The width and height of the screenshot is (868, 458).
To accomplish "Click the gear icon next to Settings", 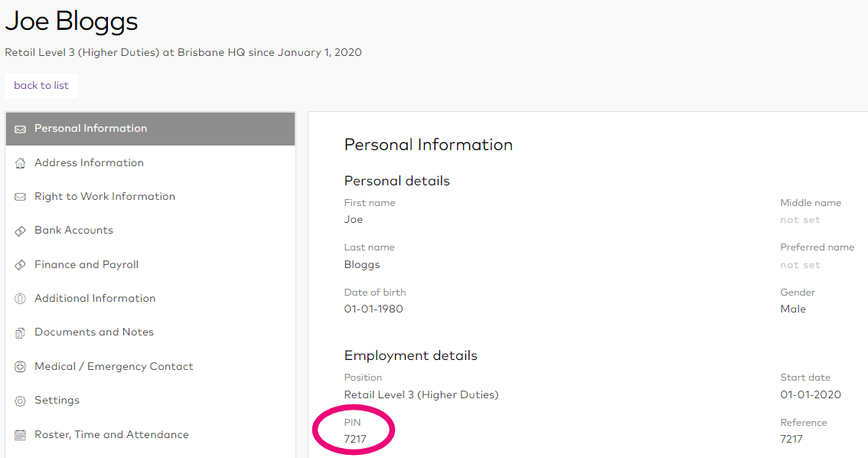I will [x=21, y=400].
